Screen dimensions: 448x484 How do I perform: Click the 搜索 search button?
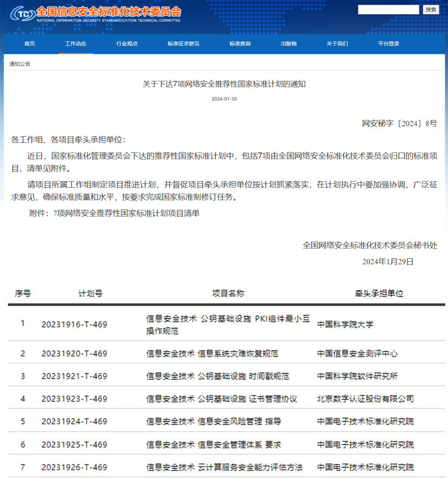pos(431,10)
